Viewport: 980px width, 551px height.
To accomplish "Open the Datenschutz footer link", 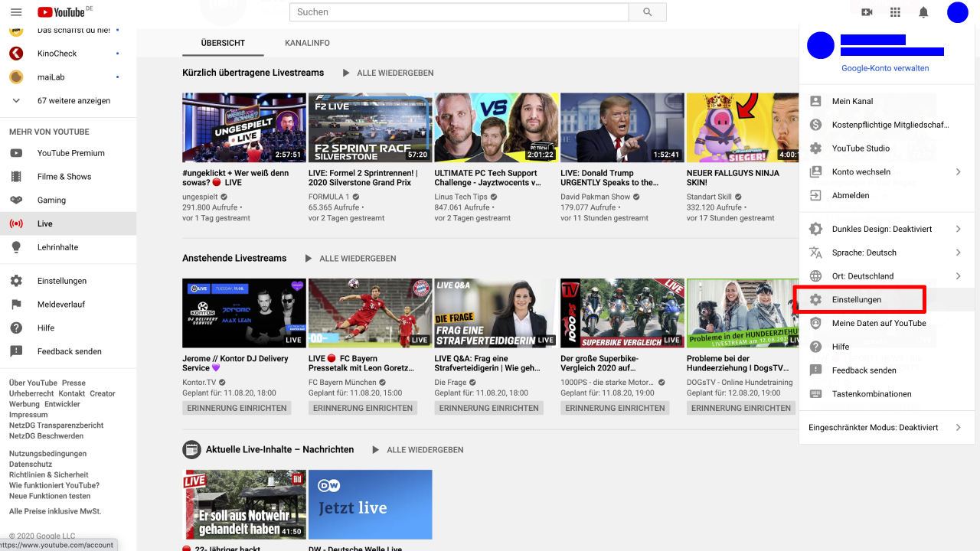I will pyautogui.click(x=31, y=465).
